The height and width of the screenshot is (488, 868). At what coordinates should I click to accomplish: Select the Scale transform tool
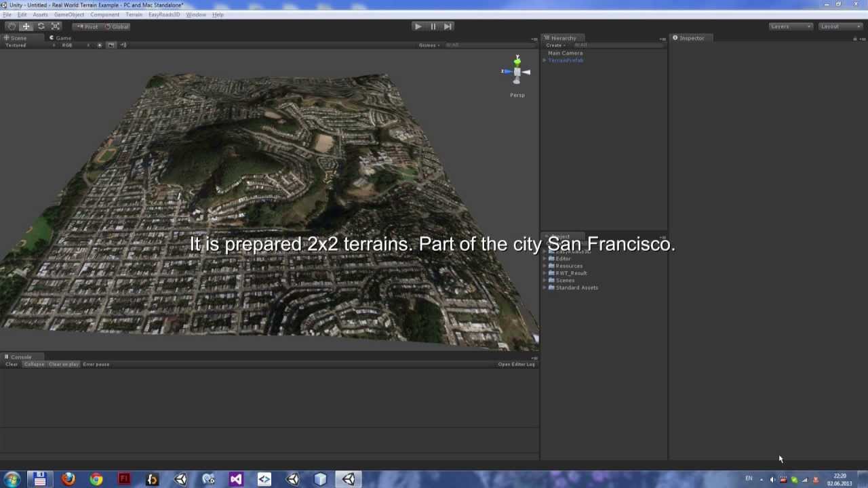tap(56, 26)
